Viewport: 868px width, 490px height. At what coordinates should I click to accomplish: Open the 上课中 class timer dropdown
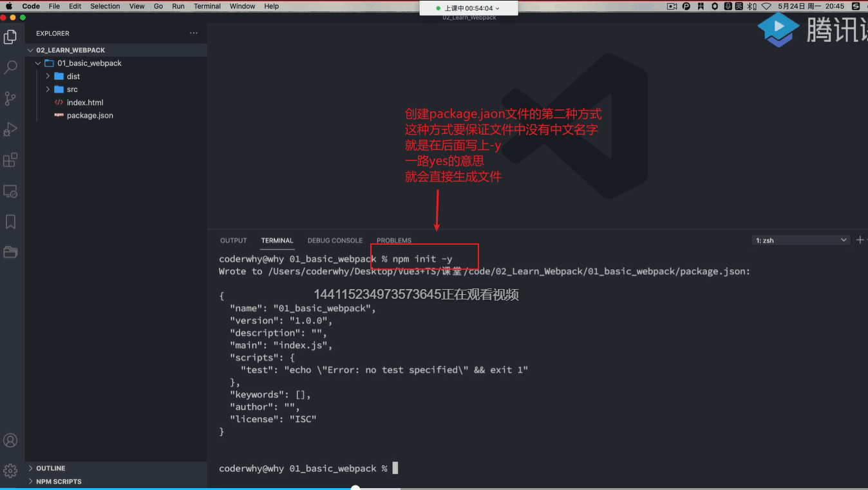[467, 8]
